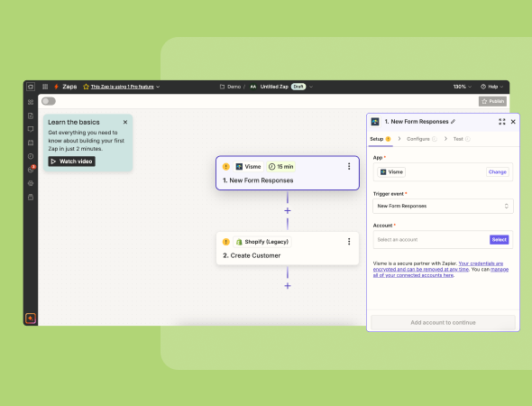Expand side panel with fullscreen icon
Screen dimensions: 532x406
click(x=502, y=122)
